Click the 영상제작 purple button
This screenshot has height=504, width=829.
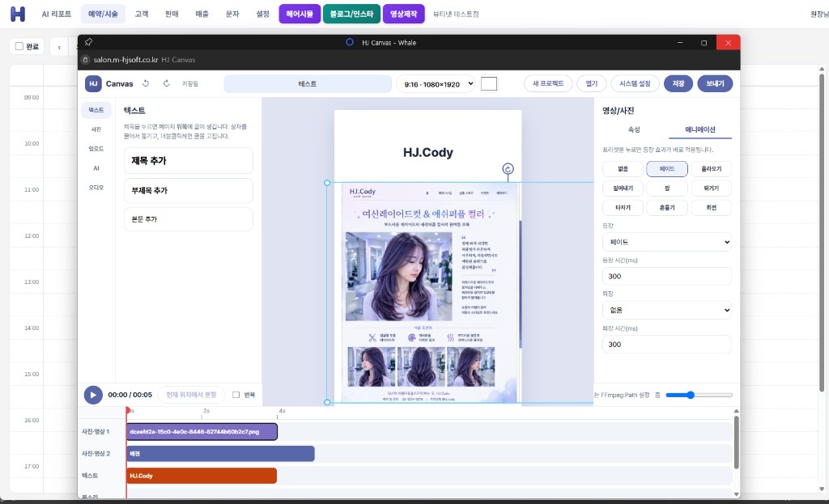click(404, 15)
